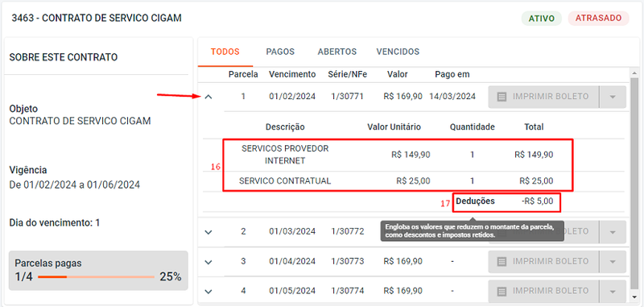Click the deductions tooltip text
This screenshot has width=644, height=307.
click(469, 231)
